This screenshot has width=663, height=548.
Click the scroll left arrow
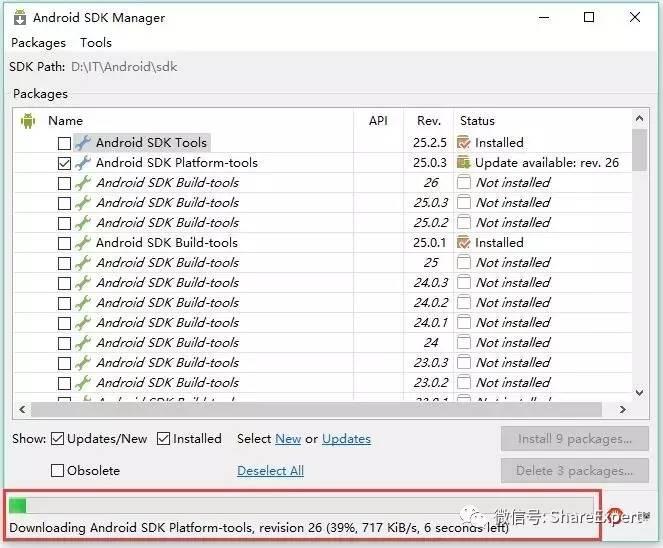[x=22, y=410]
